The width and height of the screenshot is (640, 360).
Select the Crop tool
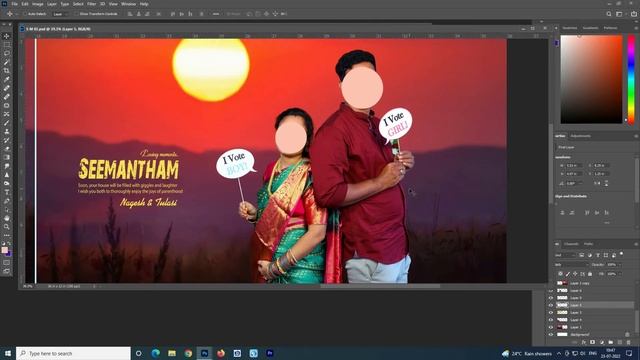click(7, 71)
